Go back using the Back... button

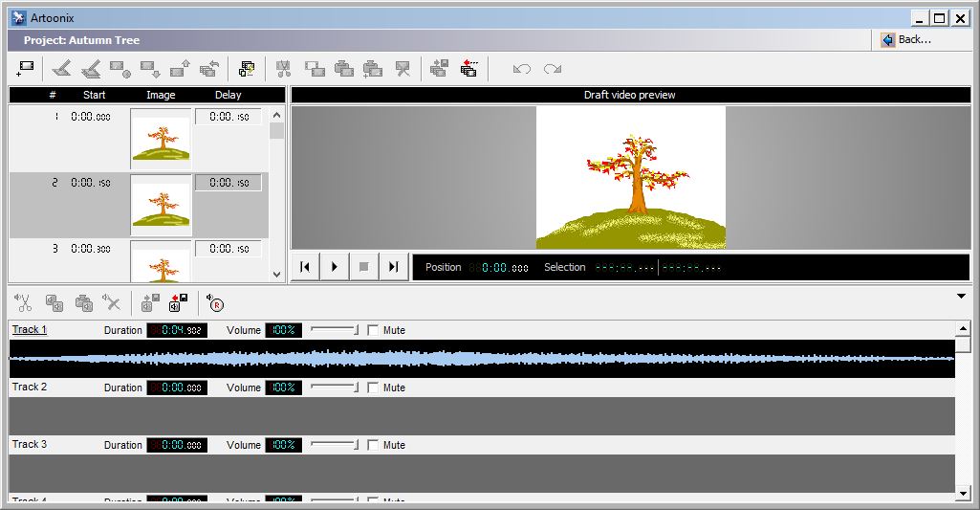click(x=906, y=40)
